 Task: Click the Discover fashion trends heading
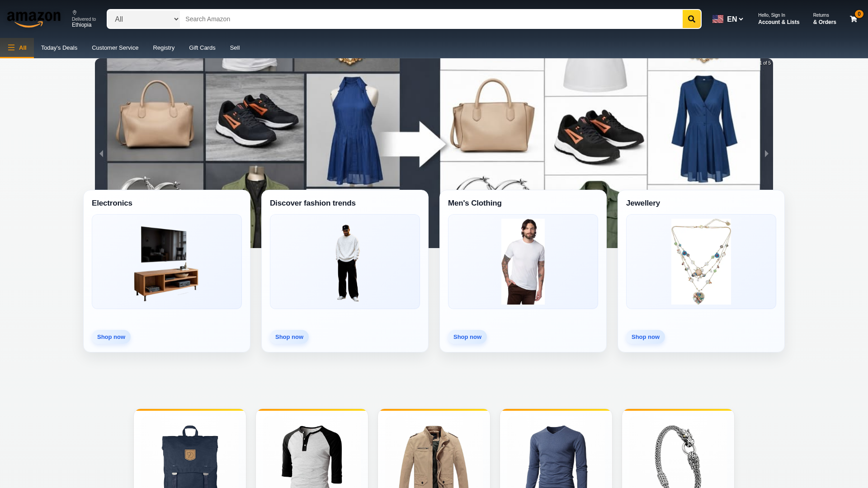pos(313,203)
